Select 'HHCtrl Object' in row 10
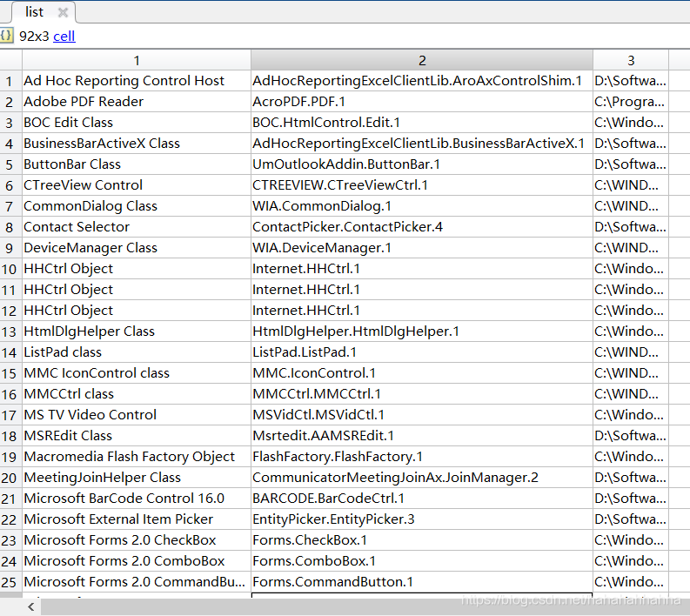The width and height of the screenshot is (690, 616). 137,269
